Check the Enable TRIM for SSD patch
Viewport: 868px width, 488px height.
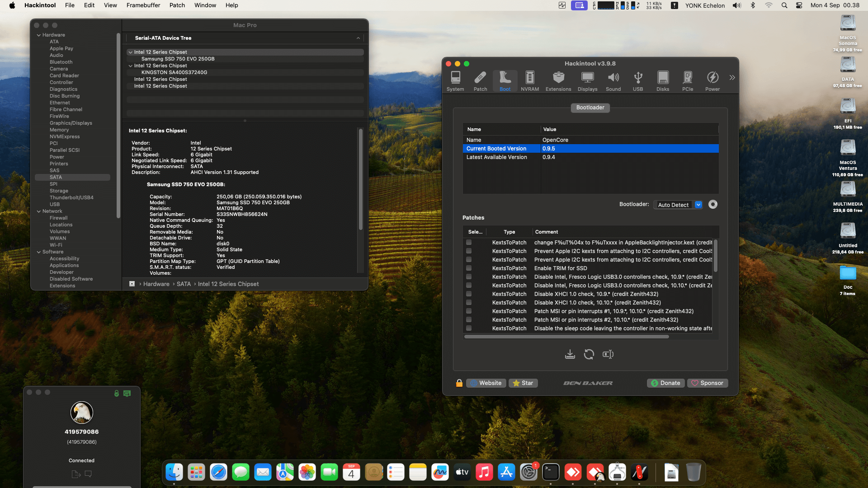pyautogui.click(x=469, y=268)
